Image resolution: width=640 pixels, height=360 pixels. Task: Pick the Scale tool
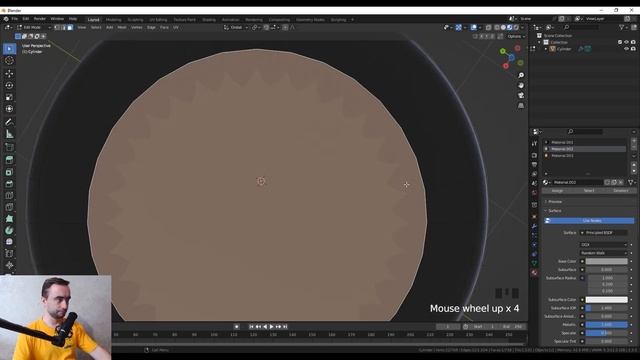9,97
